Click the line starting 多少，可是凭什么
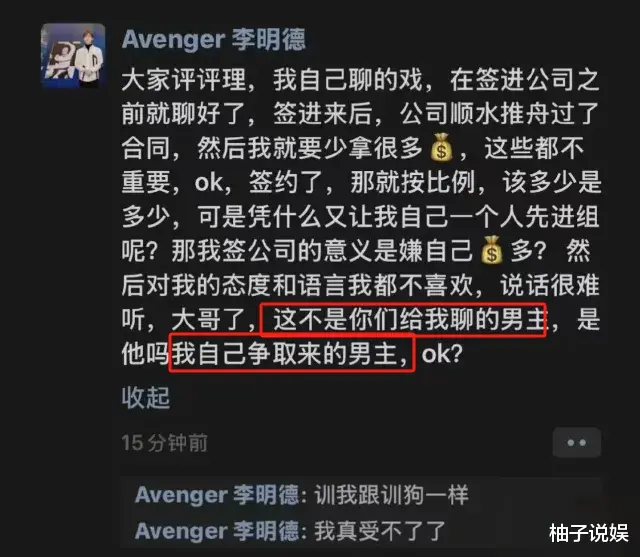This screenshot has width=640, height=557. pos(361,217)
